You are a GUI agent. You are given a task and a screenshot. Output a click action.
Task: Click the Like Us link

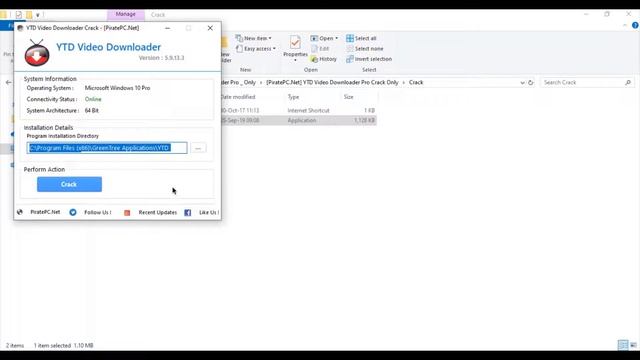click(209, 212)
